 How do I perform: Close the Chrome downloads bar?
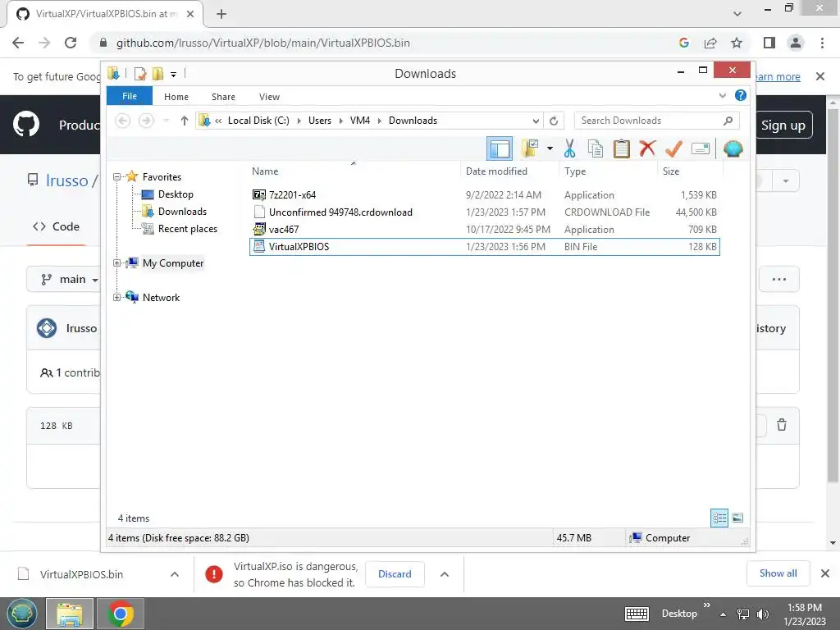pyautogui.click(x=825, y=573)
